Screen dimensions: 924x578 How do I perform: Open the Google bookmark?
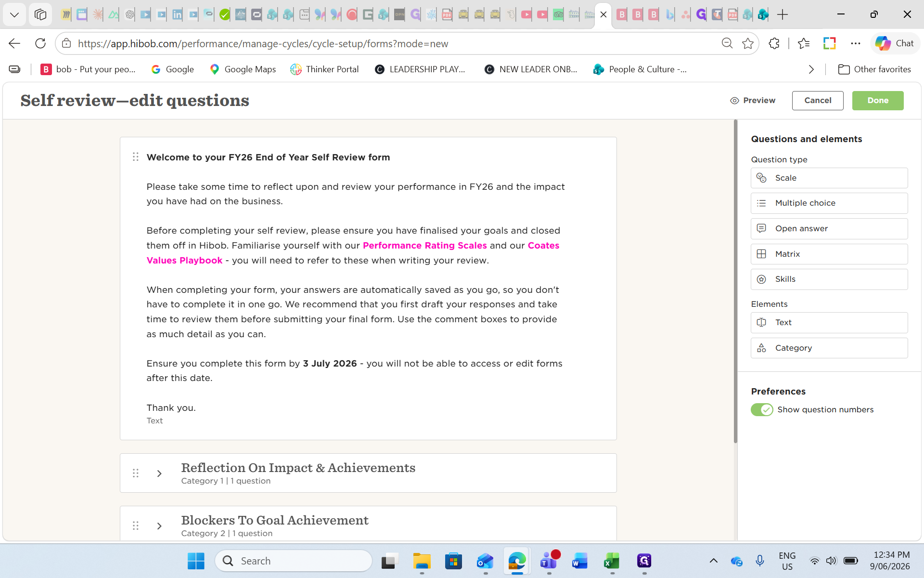(172, 69)
